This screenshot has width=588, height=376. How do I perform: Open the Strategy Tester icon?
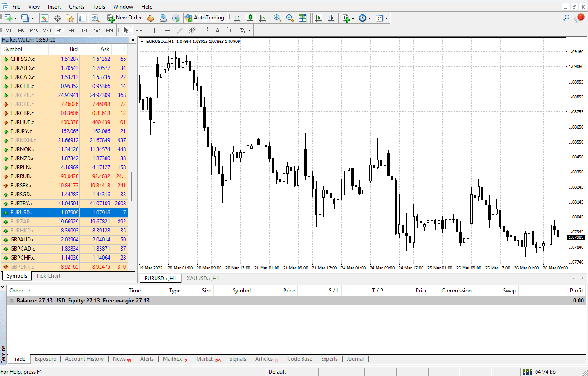click(95, 18)
